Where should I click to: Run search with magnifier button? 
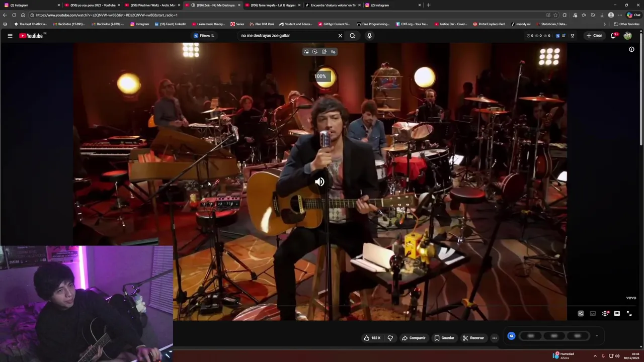coord(352,36)
